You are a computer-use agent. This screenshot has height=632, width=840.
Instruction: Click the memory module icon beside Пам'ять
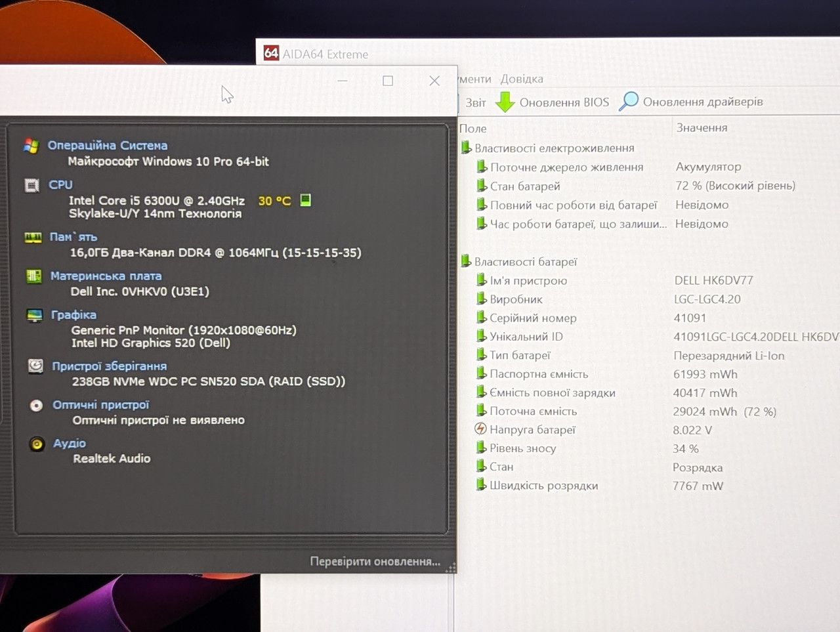pos(33,238)
